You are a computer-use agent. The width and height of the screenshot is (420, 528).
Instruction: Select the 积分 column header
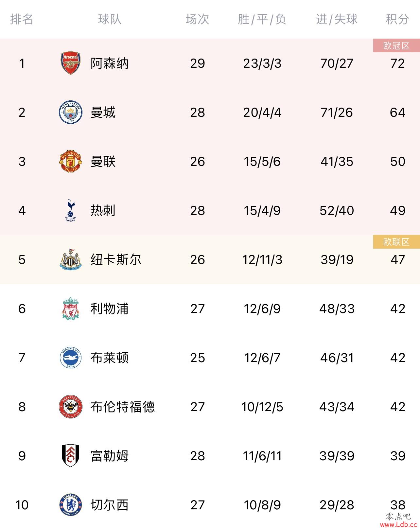(x=397, y=19)
